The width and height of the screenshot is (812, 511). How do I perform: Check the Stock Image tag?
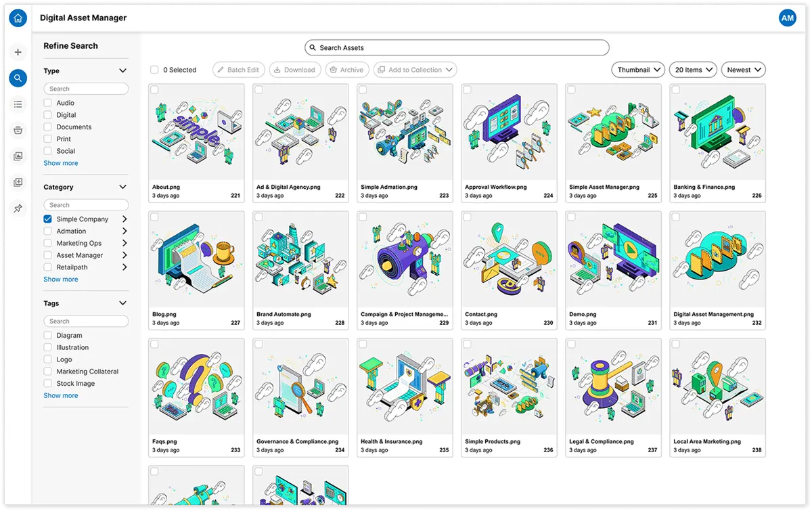48,384
